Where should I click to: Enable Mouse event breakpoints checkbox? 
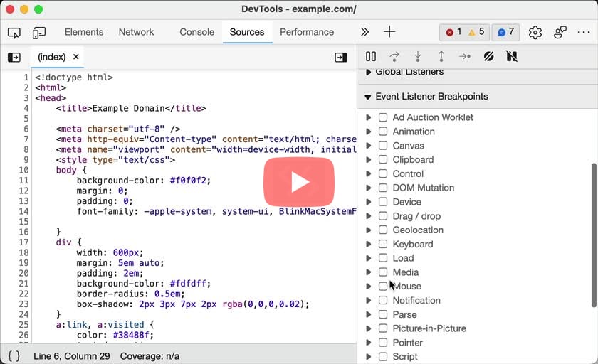coord(383,287)
